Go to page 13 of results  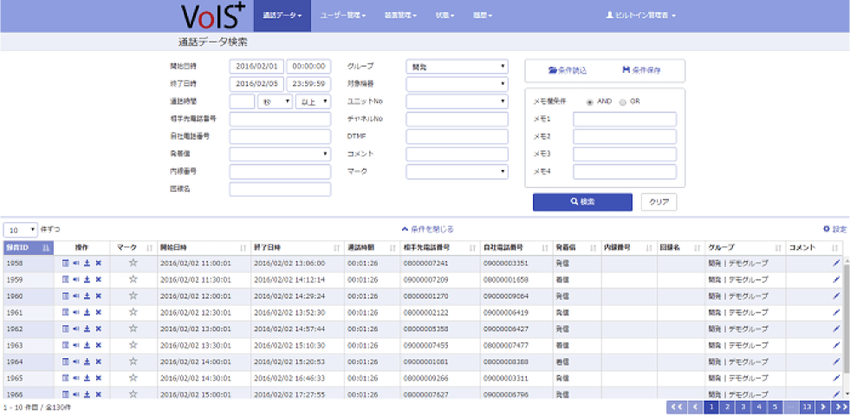point(807,407)
